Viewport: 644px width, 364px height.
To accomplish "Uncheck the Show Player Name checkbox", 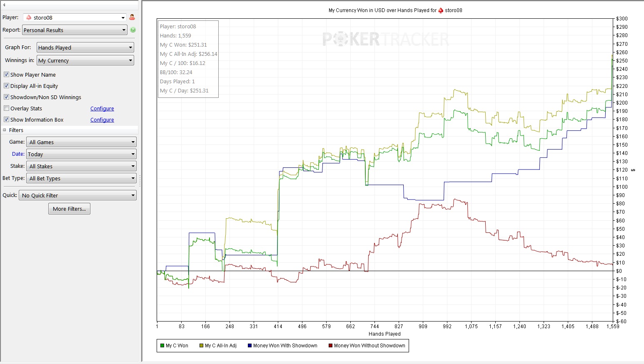I will pos(6,75).
